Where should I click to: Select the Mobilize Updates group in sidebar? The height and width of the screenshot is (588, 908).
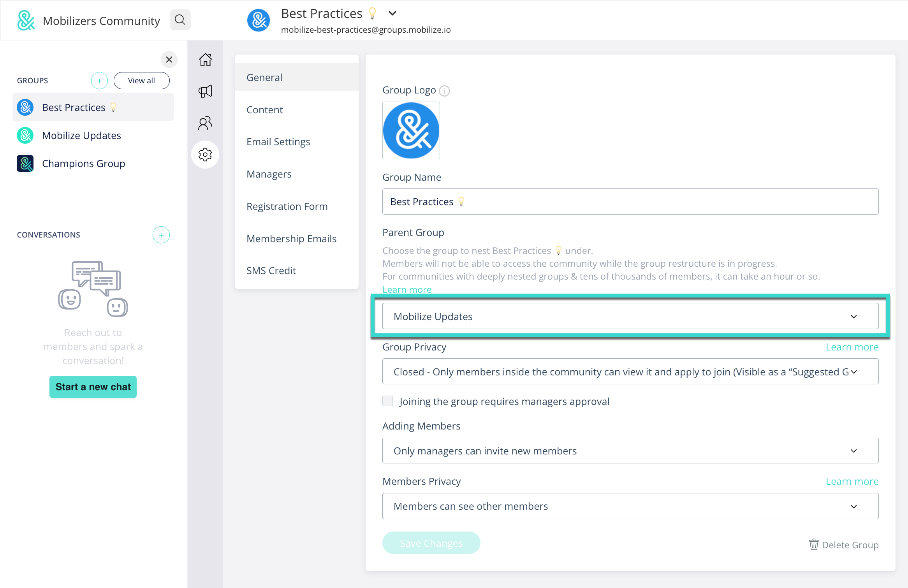point(93,136)
